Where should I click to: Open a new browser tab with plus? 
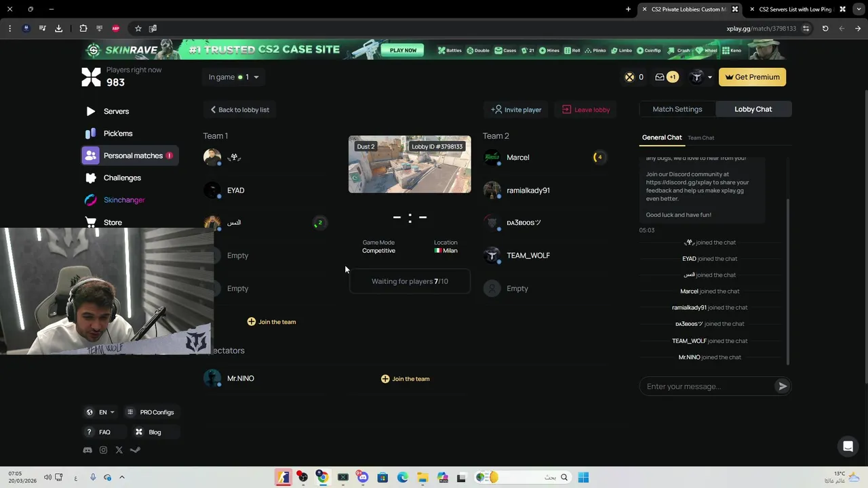click(x=628, y=9)
